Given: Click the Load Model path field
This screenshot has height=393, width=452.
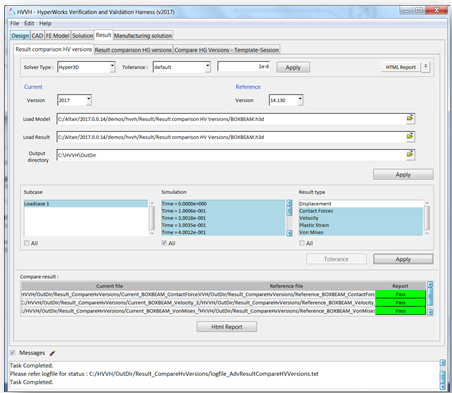Looking at the screenshot, I should tap(231, 119).
